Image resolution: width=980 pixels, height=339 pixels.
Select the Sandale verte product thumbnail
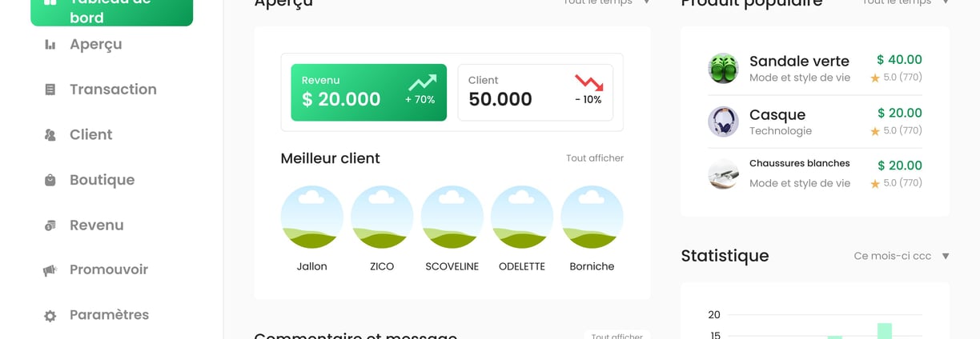pos(723,69)
